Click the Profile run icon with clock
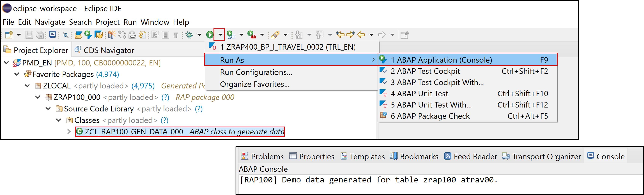This screenshot has height=195, width=644. tap(231, 35)
